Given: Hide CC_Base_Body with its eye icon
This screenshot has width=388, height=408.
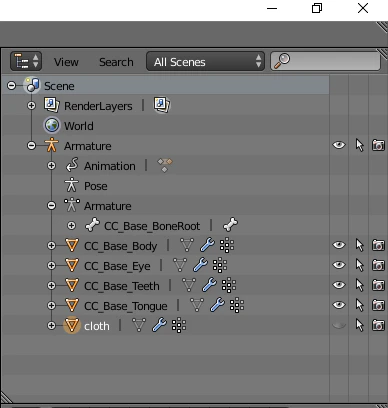Looking at the screenshot, I should pyautogui.click(x=339, y=245).
